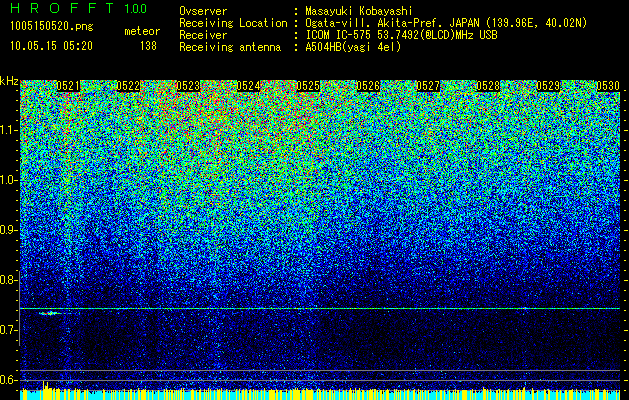Image resolution: width=629 pixels, height=400 pixels.
Task: Click the 1.1 kHz axis label
Action: coord(8,130)
